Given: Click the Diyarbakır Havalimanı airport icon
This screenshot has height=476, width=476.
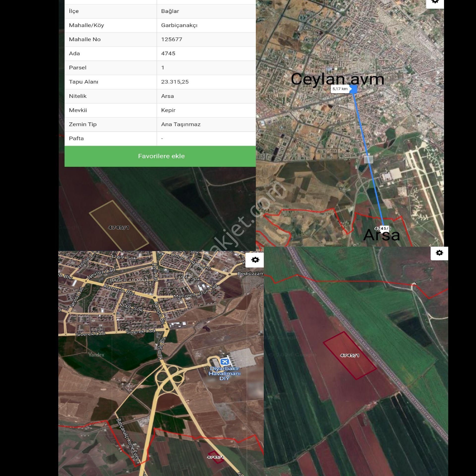Looking at the screenshot, I should click(225, 362).
